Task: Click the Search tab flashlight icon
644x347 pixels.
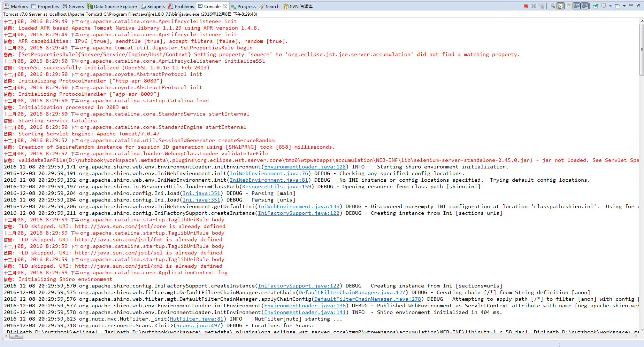Action: [262, 6]
